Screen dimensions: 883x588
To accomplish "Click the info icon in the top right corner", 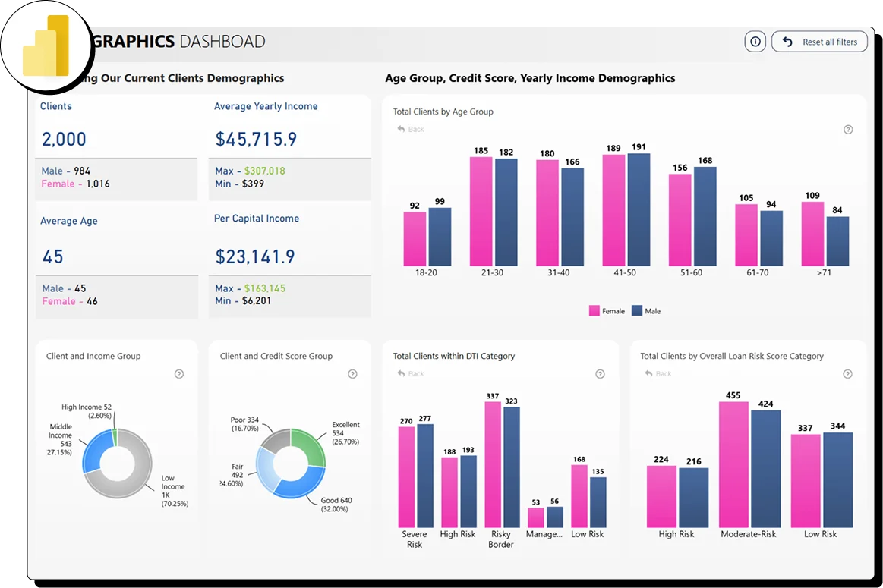I will [755, 42].
